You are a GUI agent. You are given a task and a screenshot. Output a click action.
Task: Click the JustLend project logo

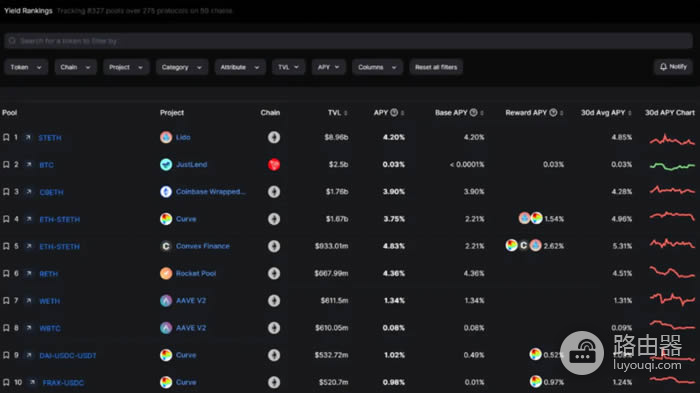coord(166,164)
